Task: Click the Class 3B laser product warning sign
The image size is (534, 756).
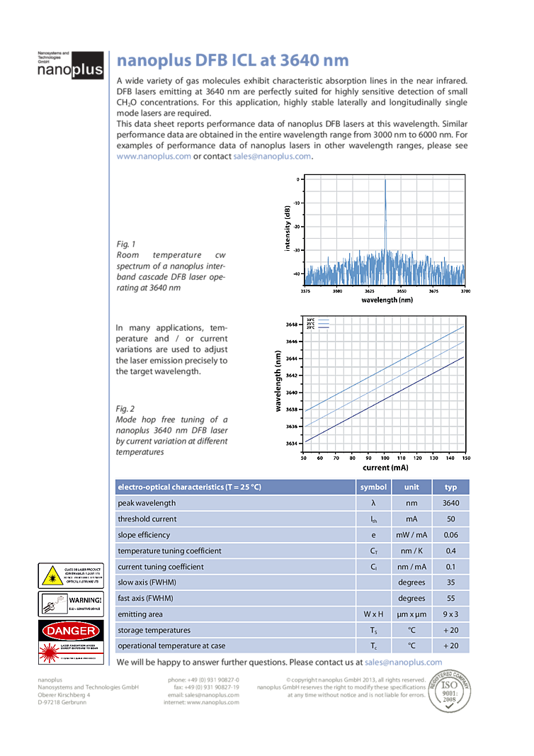Action: coord(69,576)
